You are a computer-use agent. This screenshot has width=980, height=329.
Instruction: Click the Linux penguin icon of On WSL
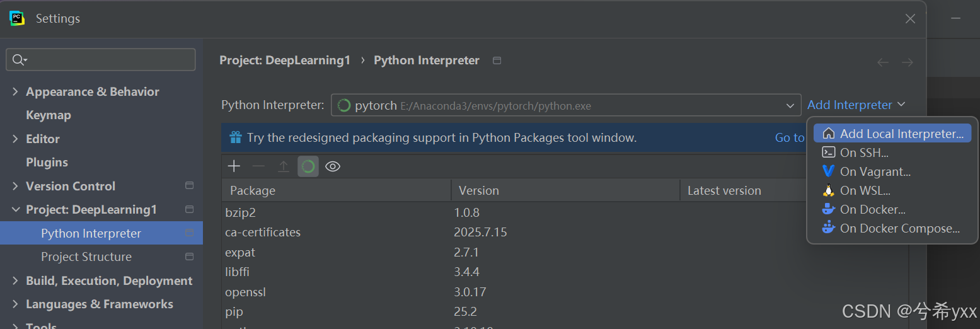coord(829,190)
